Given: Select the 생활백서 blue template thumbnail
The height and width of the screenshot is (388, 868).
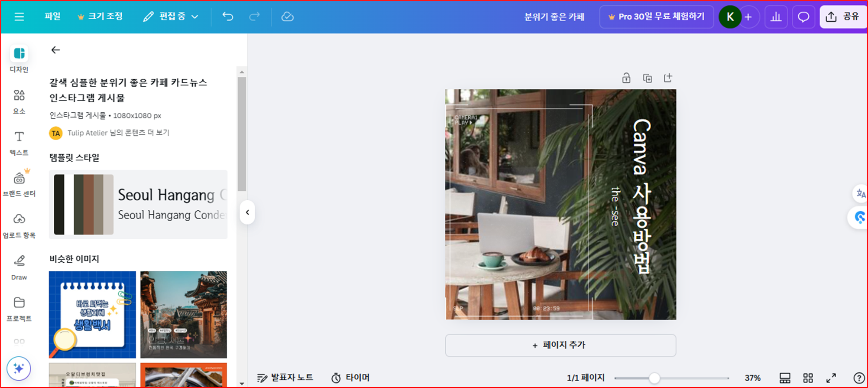Looking at the screenshot, I should tap(92, 315).
